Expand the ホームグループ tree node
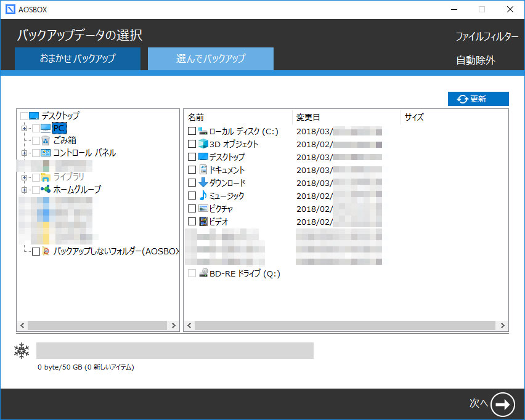525x420 pixels. click(x=24, y=190)
